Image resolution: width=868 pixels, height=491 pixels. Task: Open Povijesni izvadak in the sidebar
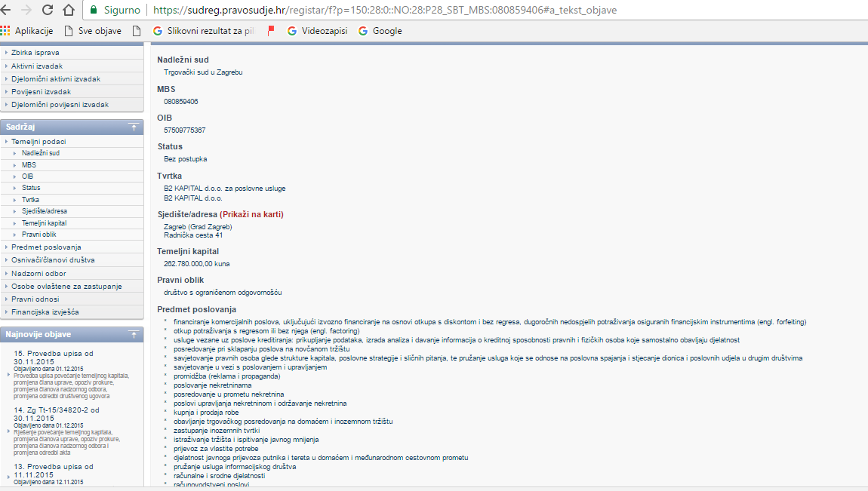[41, 91]
